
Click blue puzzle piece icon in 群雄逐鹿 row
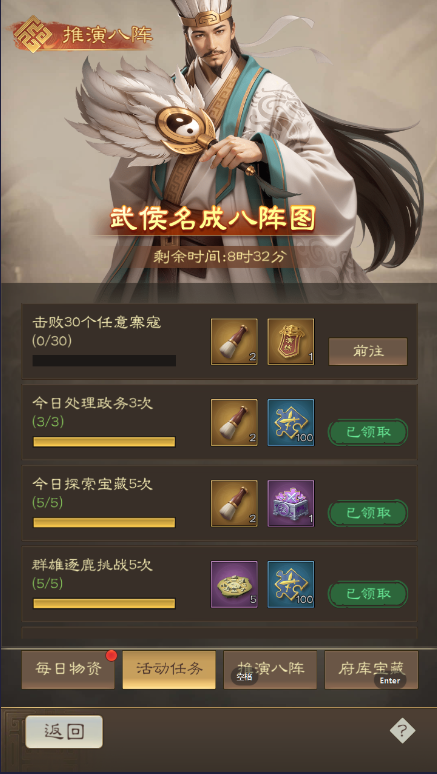[291, 584]
